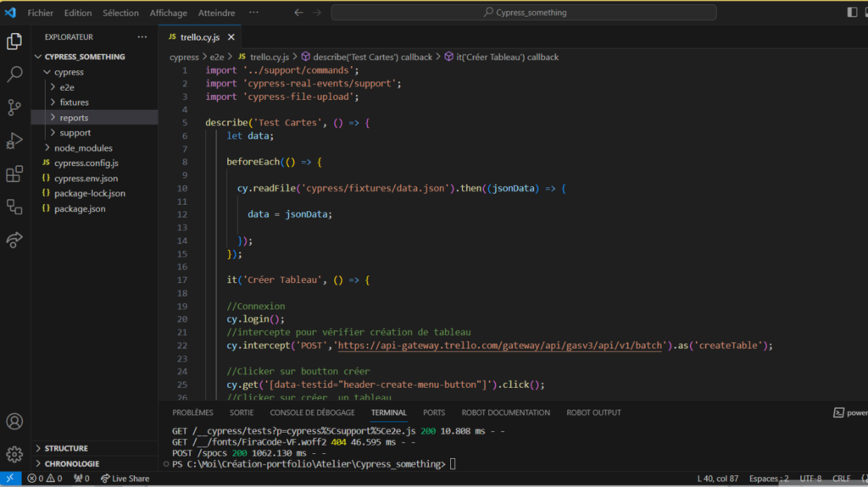
Task: Open the Manage settings gear icon
Action: pos(14,454)
